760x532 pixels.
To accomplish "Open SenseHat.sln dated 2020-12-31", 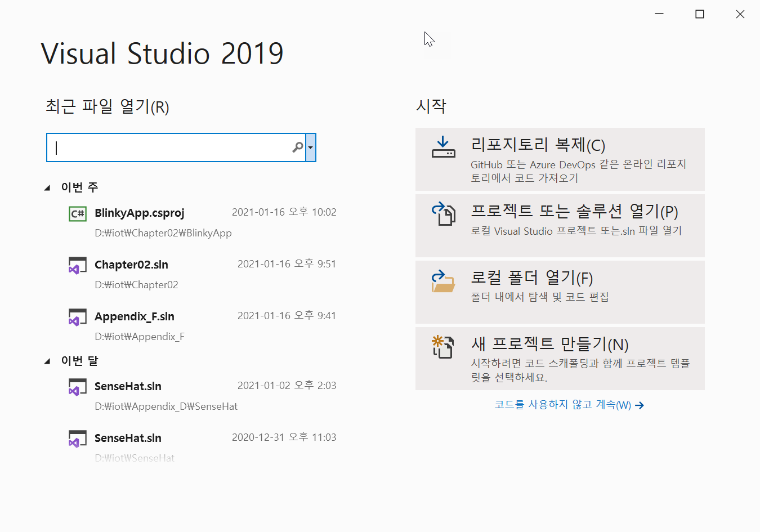I will [128, 438].
